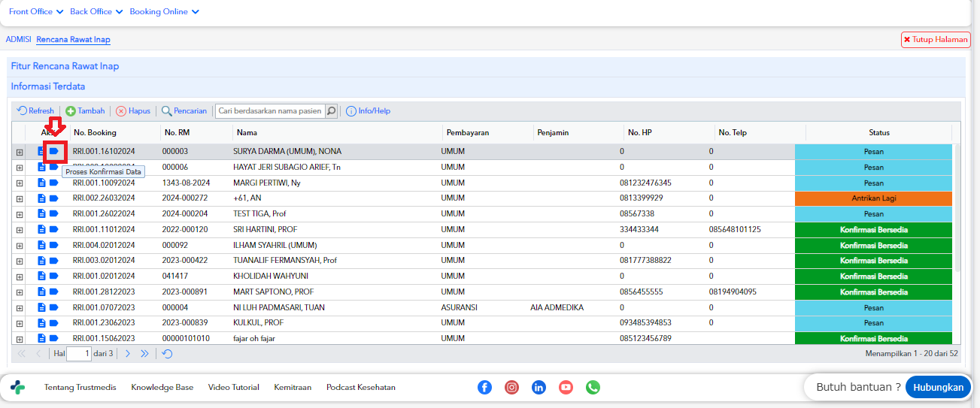The height and width of the screenshot is (408, 980).
Task: Expand row RRI.003.02012024 details
Action: [20, 261]
